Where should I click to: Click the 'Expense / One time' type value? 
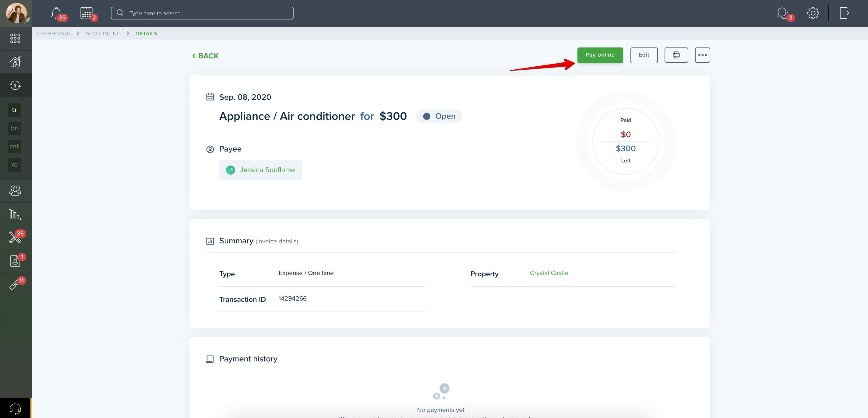pyautogui.click(x=306, y=273)
